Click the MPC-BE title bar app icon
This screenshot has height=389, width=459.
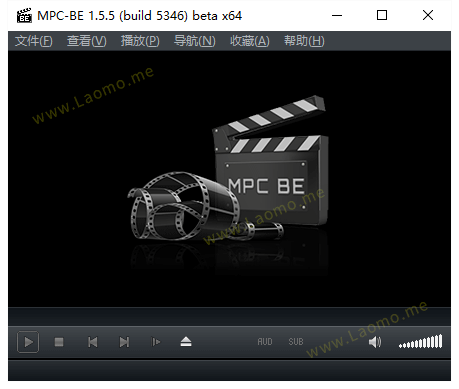(x=24, y=15)
